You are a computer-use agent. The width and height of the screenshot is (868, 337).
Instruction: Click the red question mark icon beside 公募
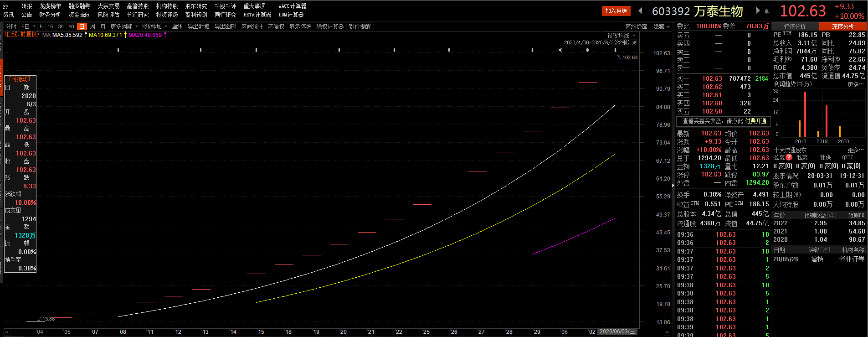789,157
